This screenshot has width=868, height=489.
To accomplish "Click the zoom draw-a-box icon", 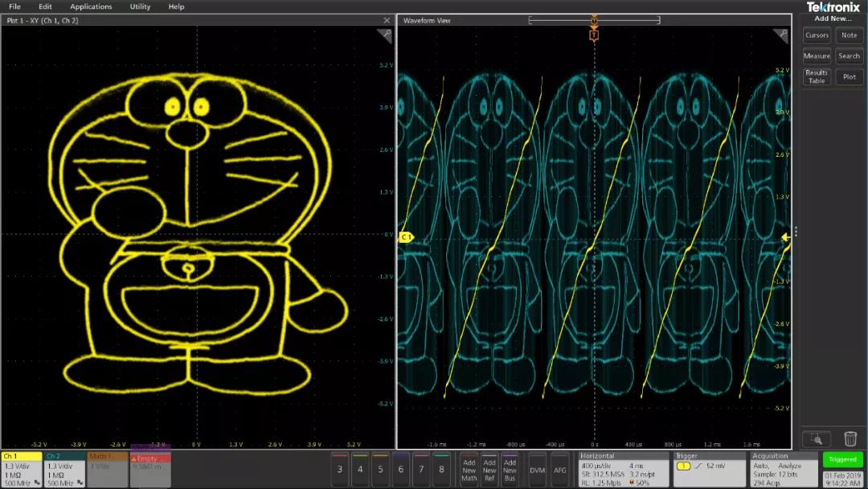I will click(x=817, y=438).
